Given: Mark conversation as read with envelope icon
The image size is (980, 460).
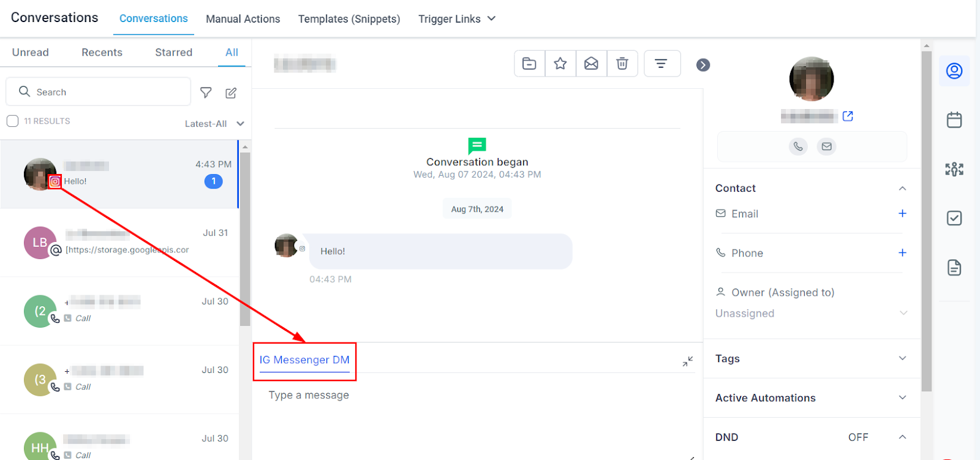Looking at the screenshot, I should pyautogui.click(x=591, y=64).
